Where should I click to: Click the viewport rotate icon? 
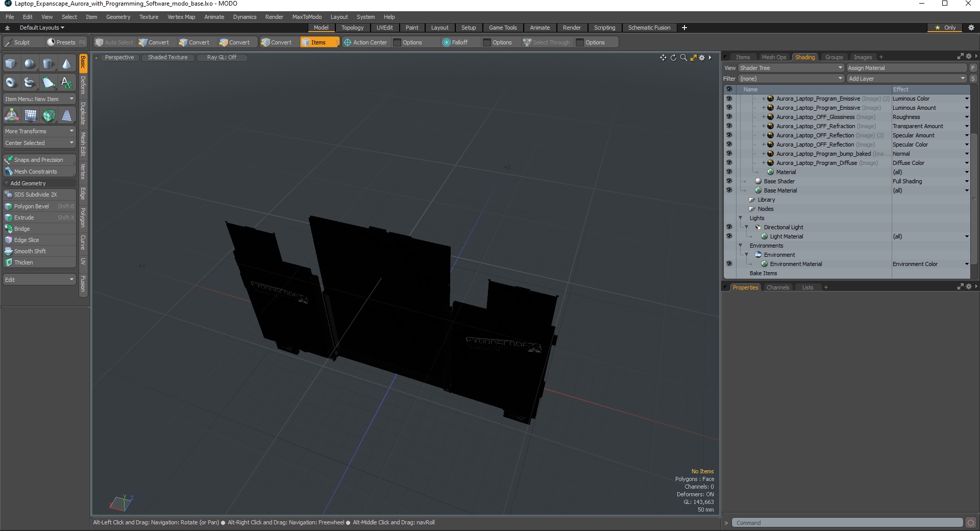pyautogui.click(x=673, y=58)
